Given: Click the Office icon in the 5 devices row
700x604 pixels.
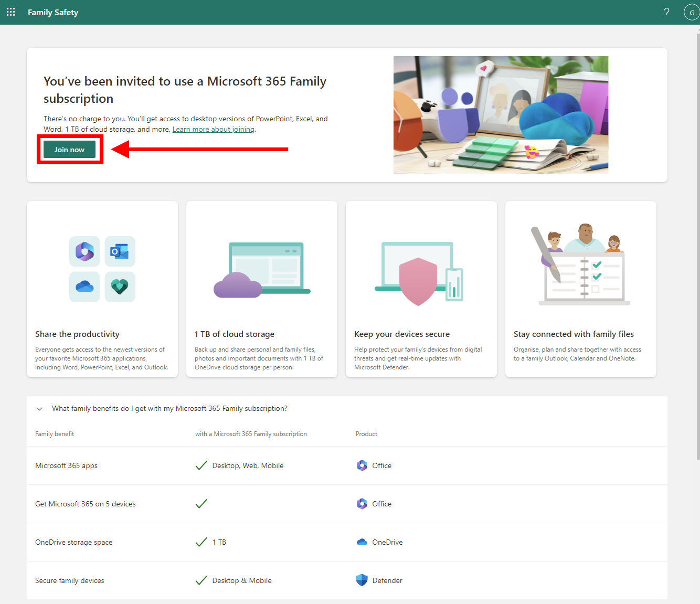Looking at the screenshot, I should point(362,504).
